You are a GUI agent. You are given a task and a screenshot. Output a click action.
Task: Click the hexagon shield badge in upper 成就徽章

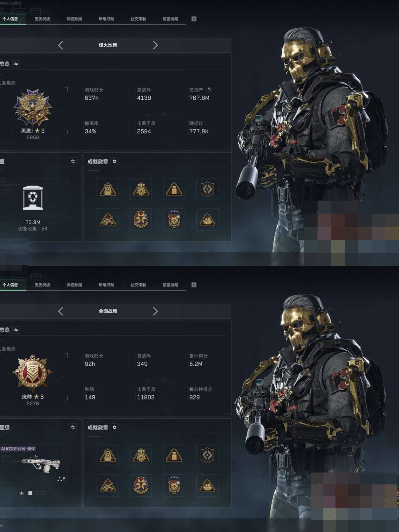pyautogui.click(x=207, y=189)
